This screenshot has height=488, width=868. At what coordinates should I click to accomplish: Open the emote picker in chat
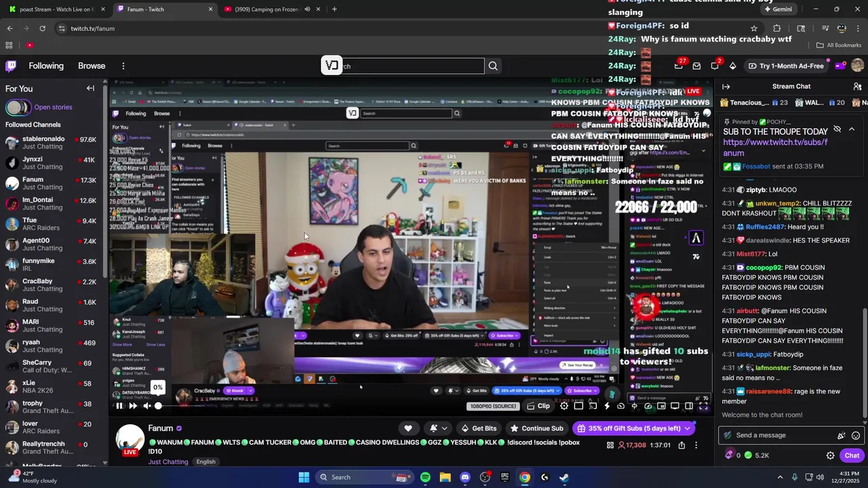[856, 436]
